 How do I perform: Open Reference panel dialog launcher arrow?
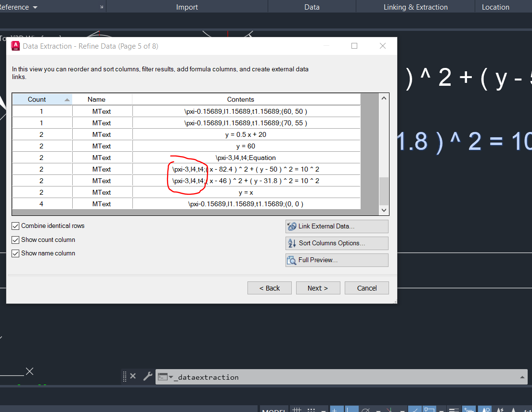click(102, 7)
